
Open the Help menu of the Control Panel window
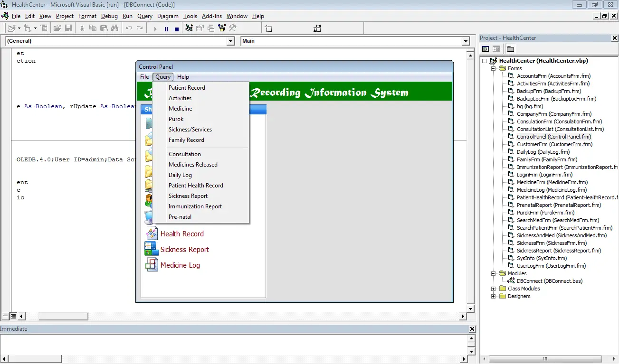point(183,77)
